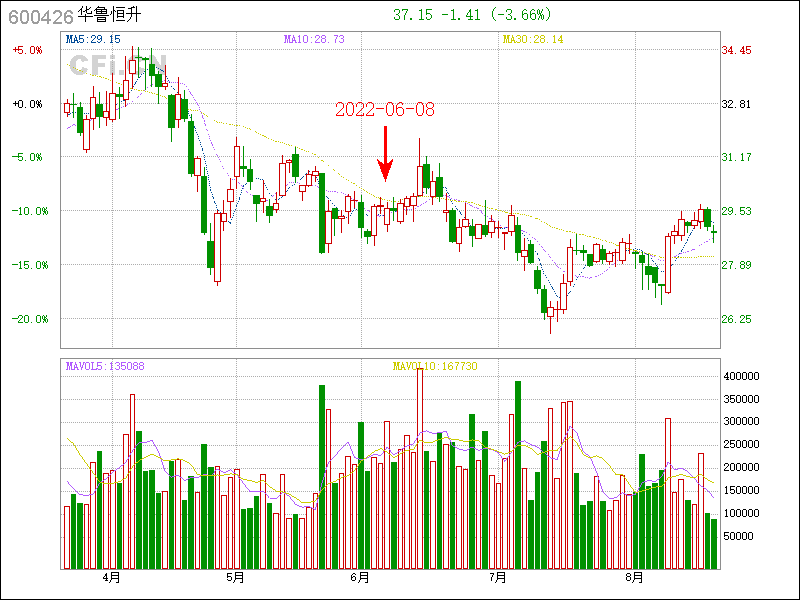
Task: Click the -5.0% axis label
Action: tap(28, 157)
